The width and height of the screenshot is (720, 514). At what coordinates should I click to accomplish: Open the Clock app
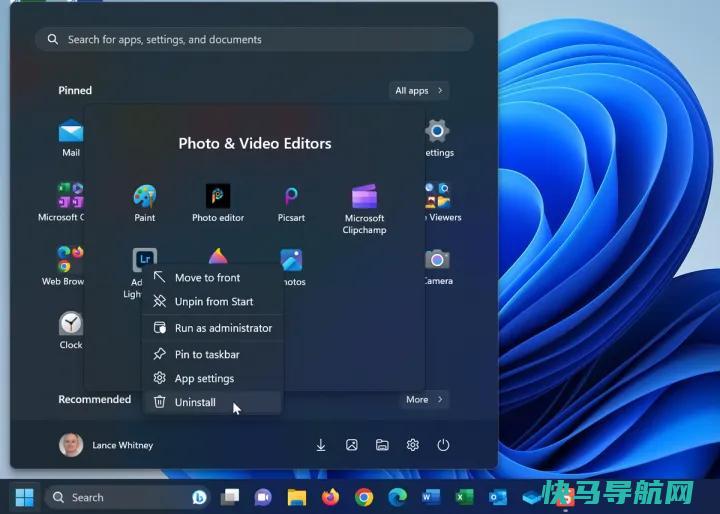coord(71,323)
